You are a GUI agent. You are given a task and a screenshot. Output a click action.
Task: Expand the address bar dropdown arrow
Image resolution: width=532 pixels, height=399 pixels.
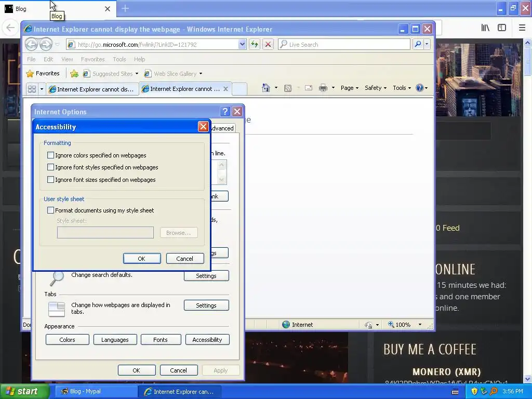242,44
